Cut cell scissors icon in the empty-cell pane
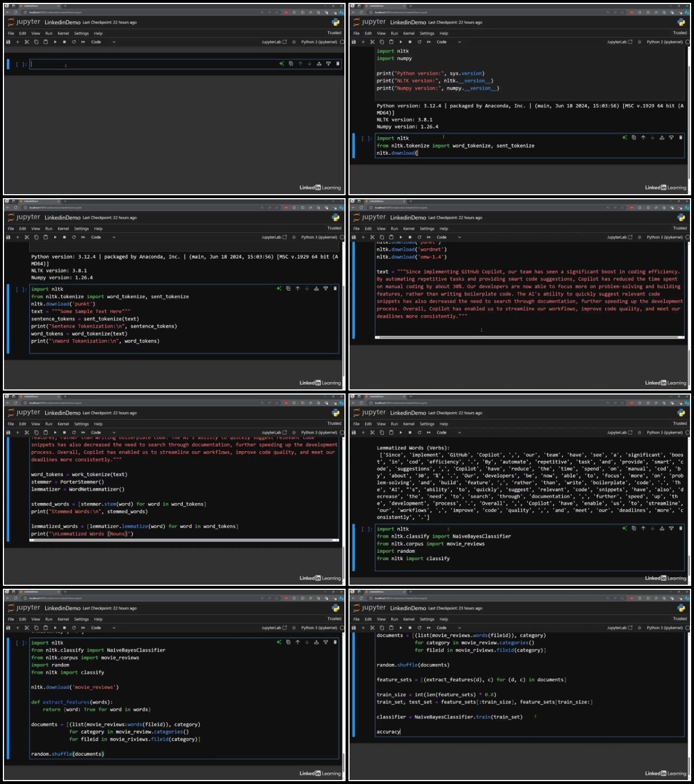 click(x=26, y=42)
